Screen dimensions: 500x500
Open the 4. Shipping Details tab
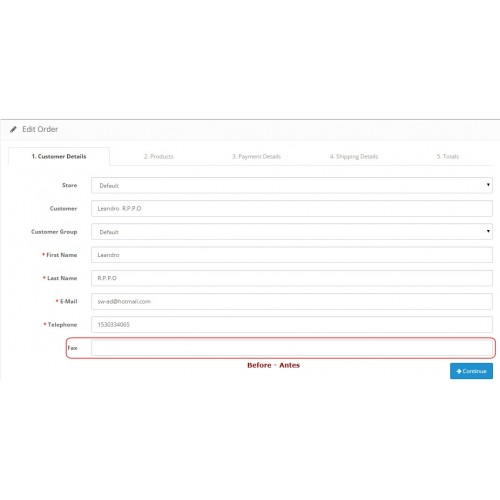[x=354, y=156]
